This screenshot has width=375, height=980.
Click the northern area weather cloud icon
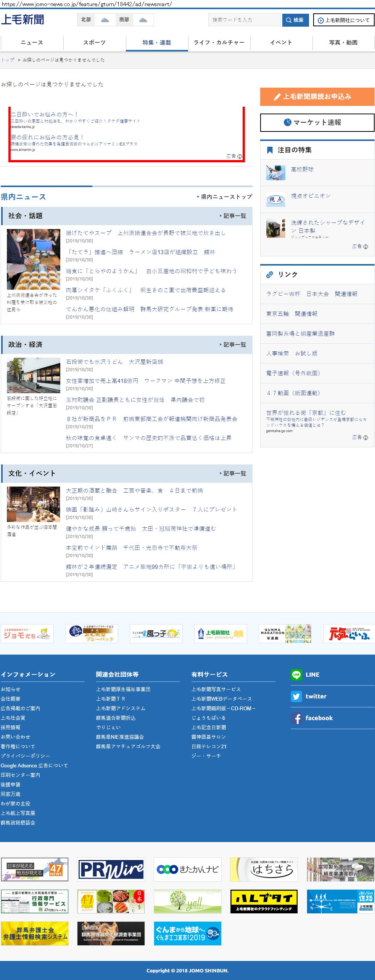pos(105,20)
